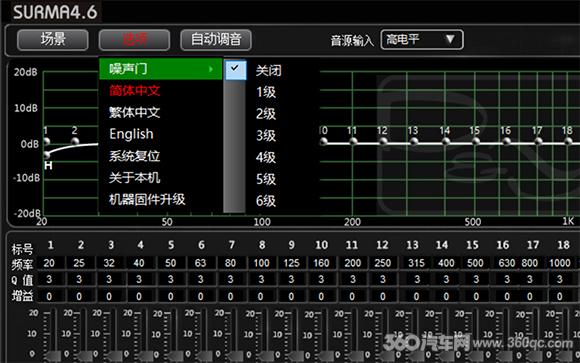The image size is (580, 363).
Task: Set noise gate to 1级
Action: [266, 92]
